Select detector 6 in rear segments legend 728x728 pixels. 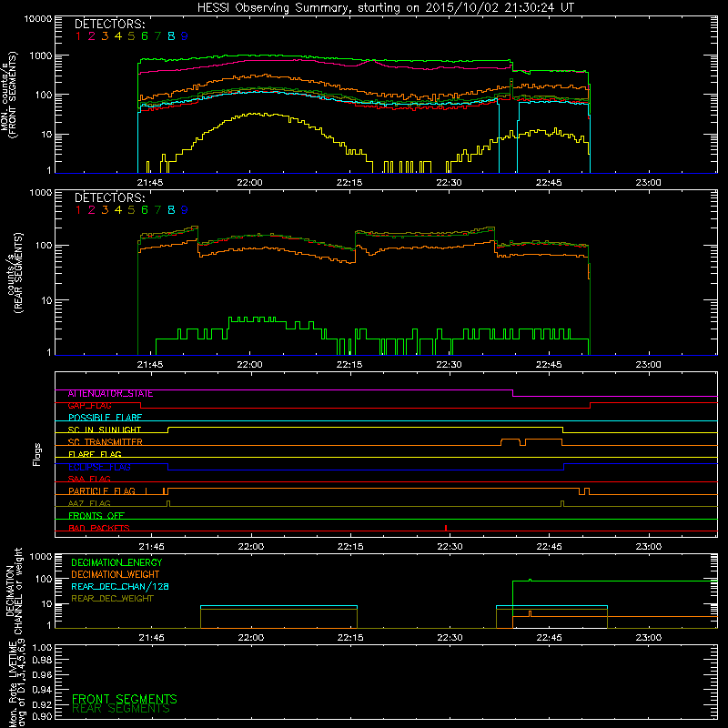point(145,210)
